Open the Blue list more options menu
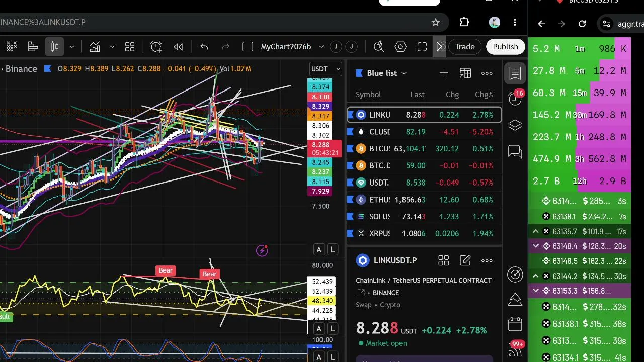The width and height of the screenshot is (644, 362). pyautogui.click(x=487, y=73)
